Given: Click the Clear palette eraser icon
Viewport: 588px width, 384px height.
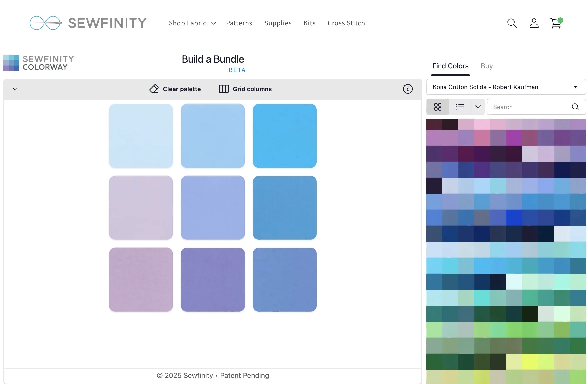Looking at the screenshot, I should coord(154,89).
